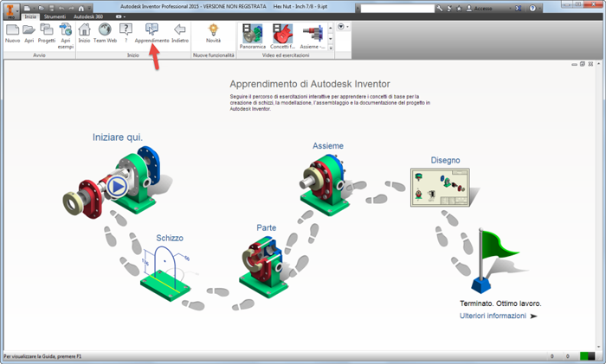The width and height of the screenshot is (606, 364).
Task: Click the quick access Undo arrow
Action: pos(61,8)
